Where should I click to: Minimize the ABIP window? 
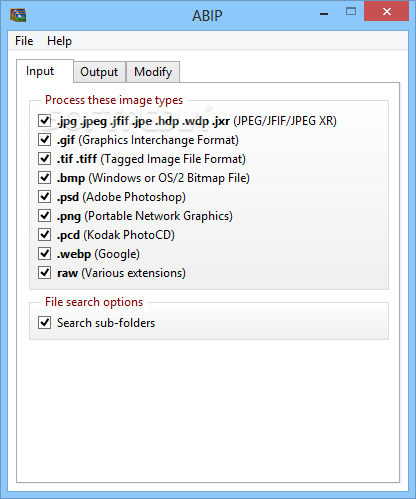click(324, 13)
